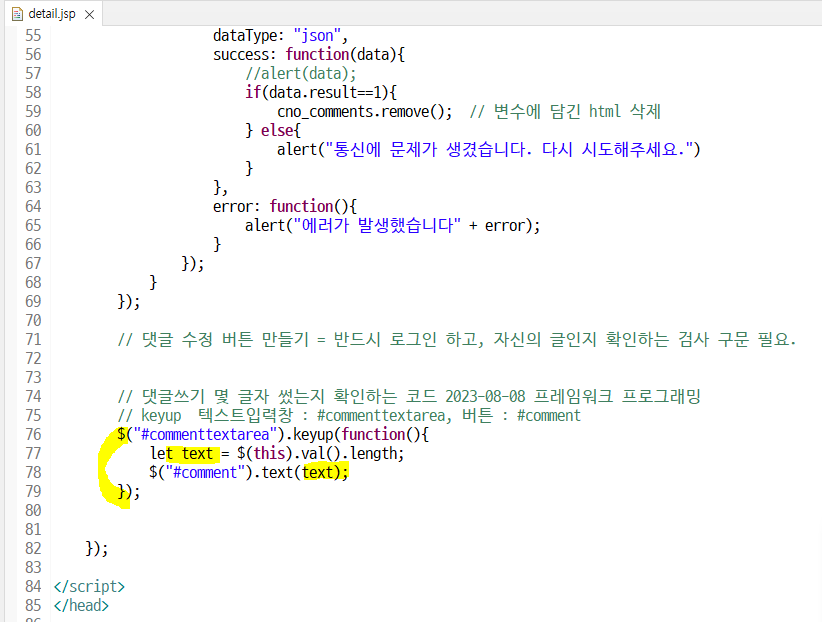Click '});' on line 82
822x622 pixels.
pos(96,549)
